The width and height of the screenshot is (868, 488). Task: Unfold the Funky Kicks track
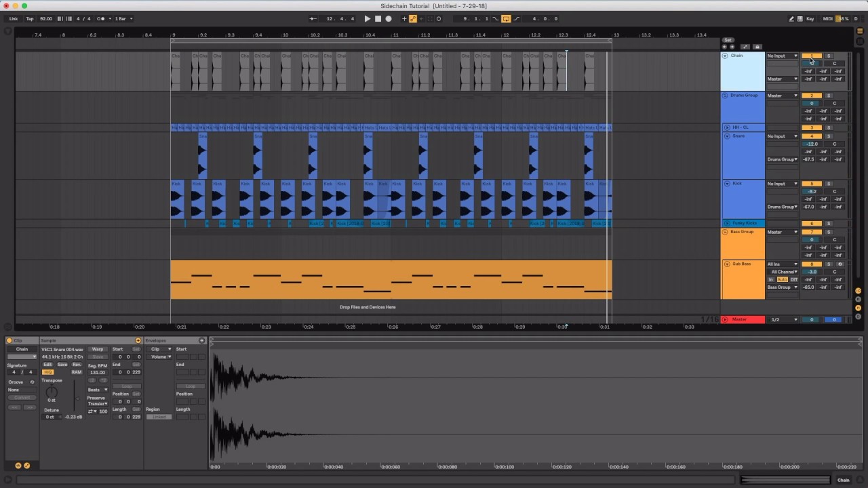[728, 223]
